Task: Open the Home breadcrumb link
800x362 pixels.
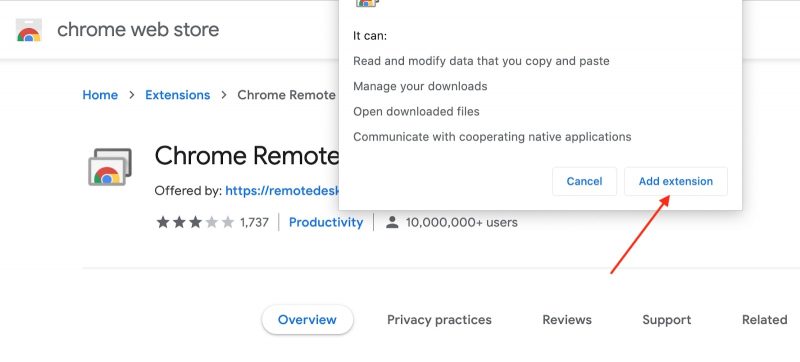Action: 100,95
